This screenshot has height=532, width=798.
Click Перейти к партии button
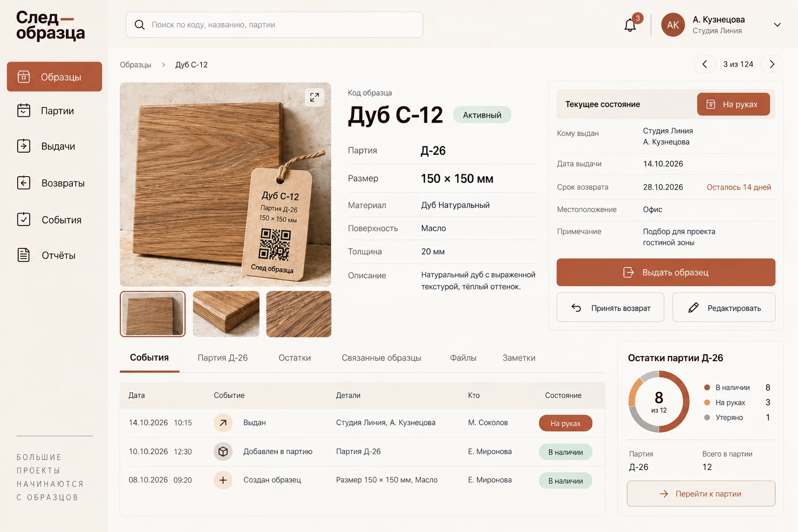pos(701,494)
